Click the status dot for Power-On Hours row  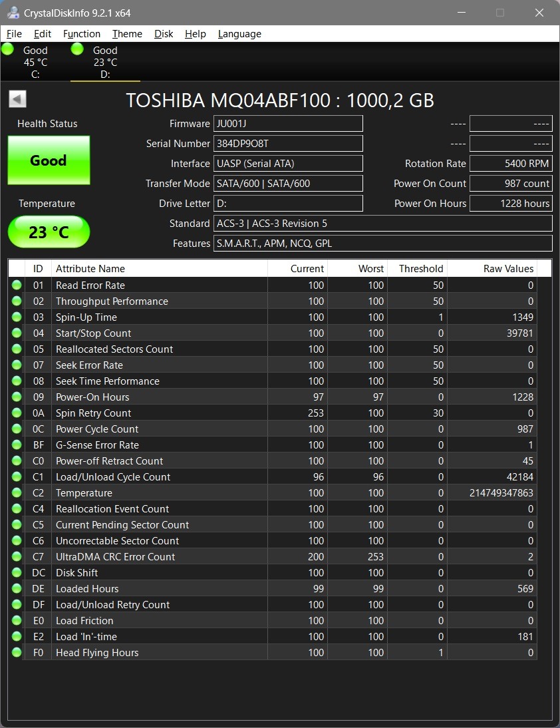tap(17, 397)
